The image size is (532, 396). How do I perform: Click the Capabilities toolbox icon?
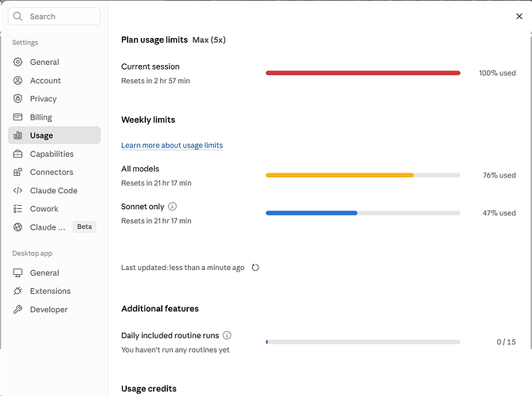point(17,154)
